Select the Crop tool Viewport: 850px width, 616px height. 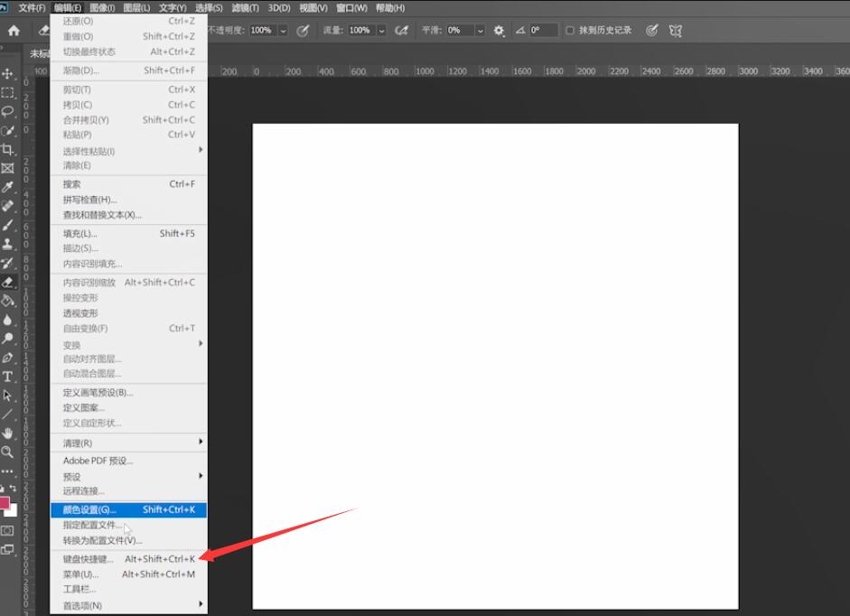coord(7,149)
